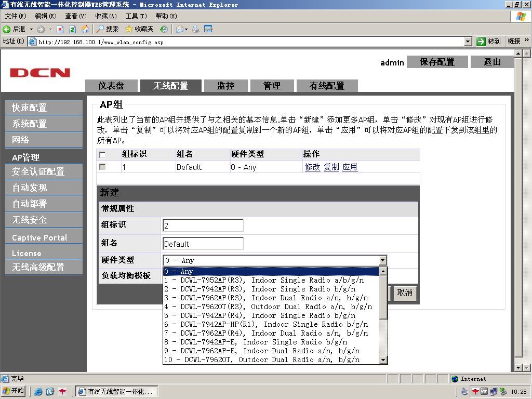Image resolution: width=532 pixels, height=399 pixels.
Task: Open 自动发现 in the sidebar
Action: click(x=44, y=188)
